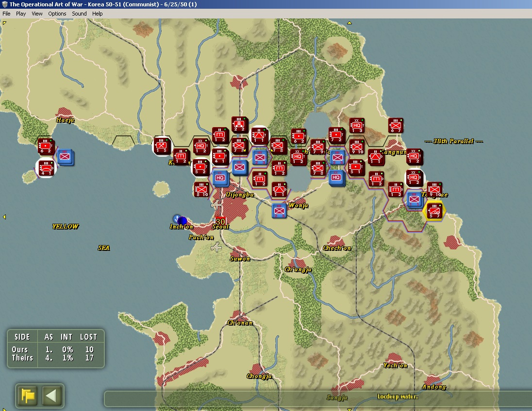This screenshot has width=532, height=411.
Task: Select the white-highlighted triangle unit marked 1 1
Action: (259, 135)
